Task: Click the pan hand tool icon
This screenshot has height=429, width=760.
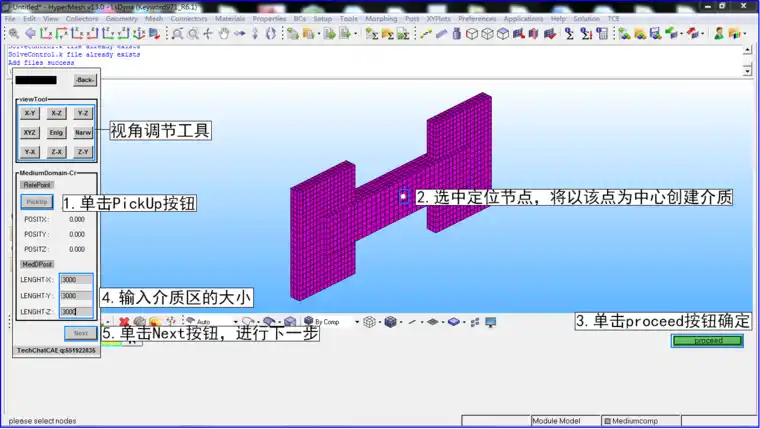Action: pos(223,33)
